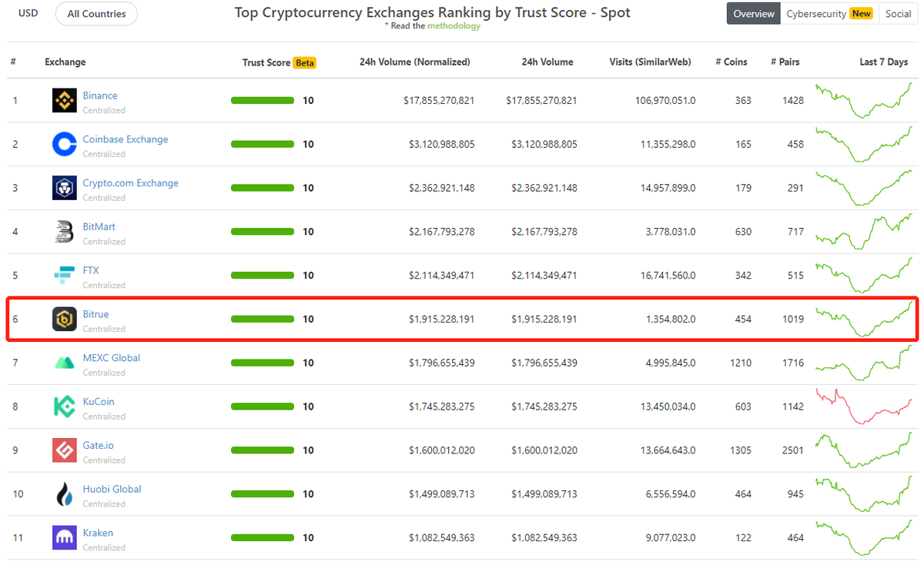Click the BitMart logo icon
Viewport: 924px width, 562px height.
64,232
